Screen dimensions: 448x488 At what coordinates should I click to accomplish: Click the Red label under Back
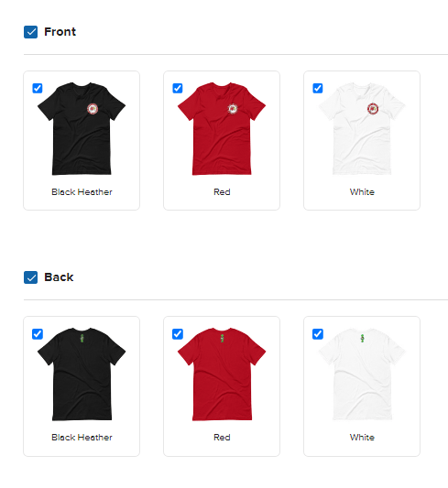(x=222, y=438)
